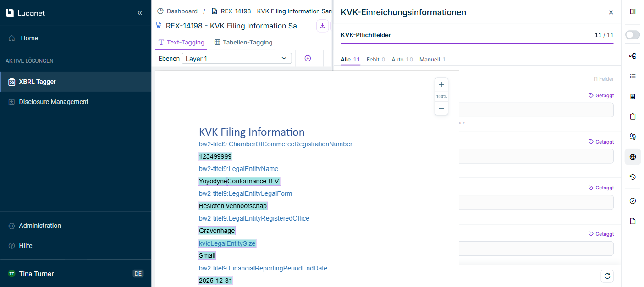644x287 pixels.
Task: Toggle split panel layout icon
Action: click(x=633, y=12)
